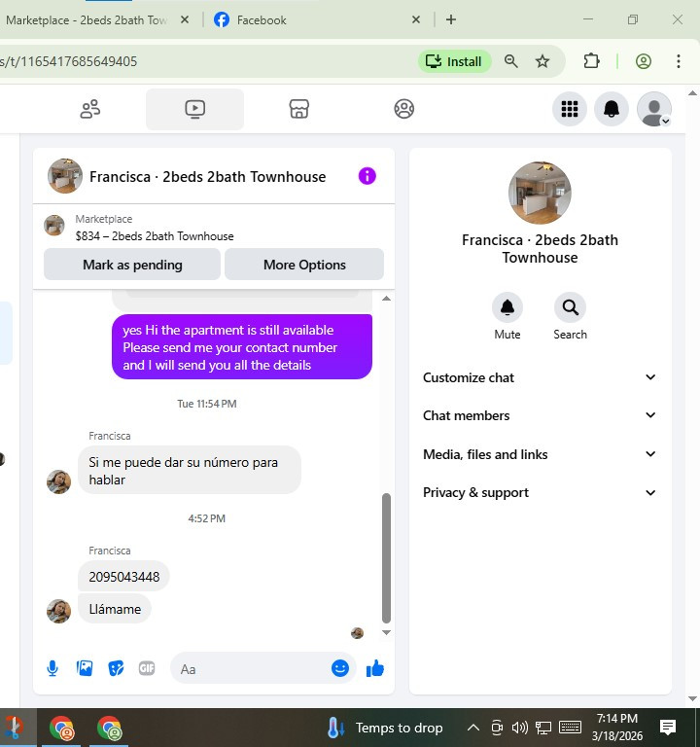Click Mark as pending button
This screenshot has width=700, height=747.
[x=132, y=265]
